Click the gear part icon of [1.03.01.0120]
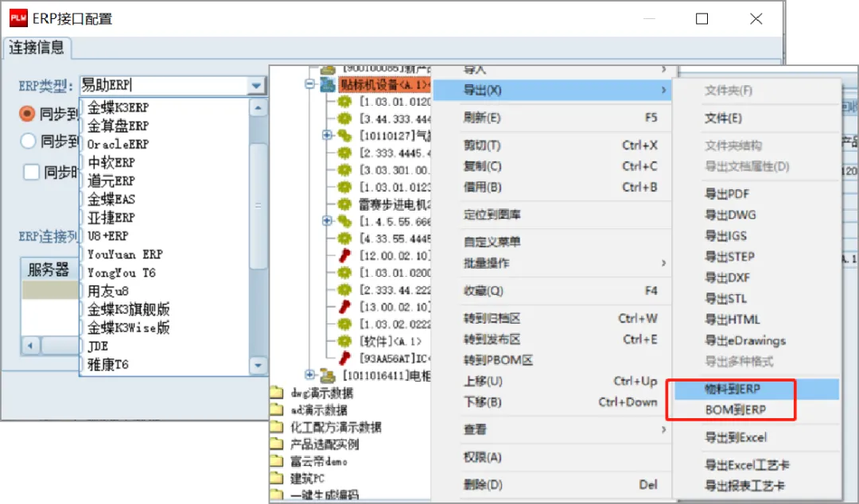The width and height of the screenshot is (859, 504). click(344, 103)
